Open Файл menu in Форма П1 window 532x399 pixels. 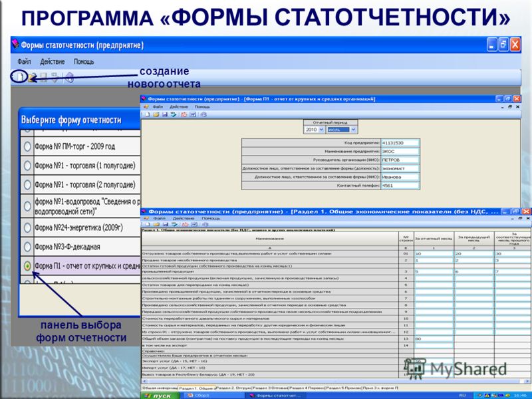coord(158,106)
